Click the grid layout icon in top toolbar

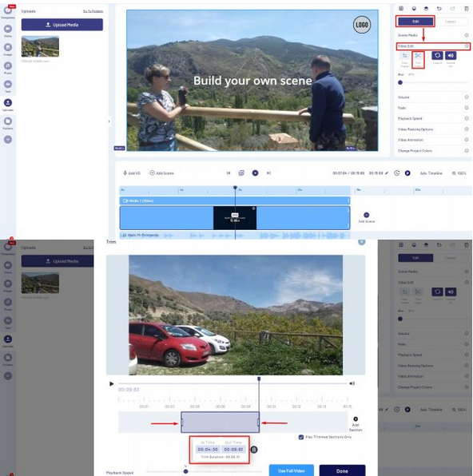(401, 9)
